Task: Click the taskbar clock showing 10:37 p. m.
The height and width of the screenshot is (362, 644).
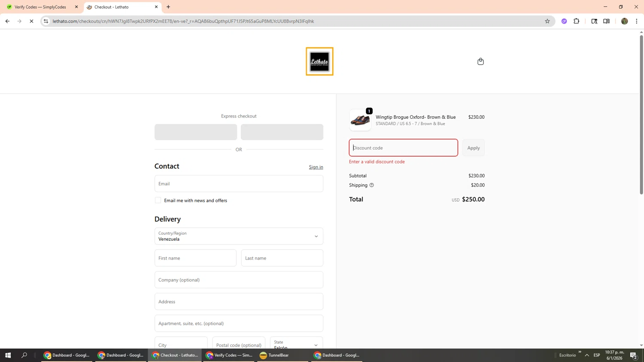Action: point(614,355)
